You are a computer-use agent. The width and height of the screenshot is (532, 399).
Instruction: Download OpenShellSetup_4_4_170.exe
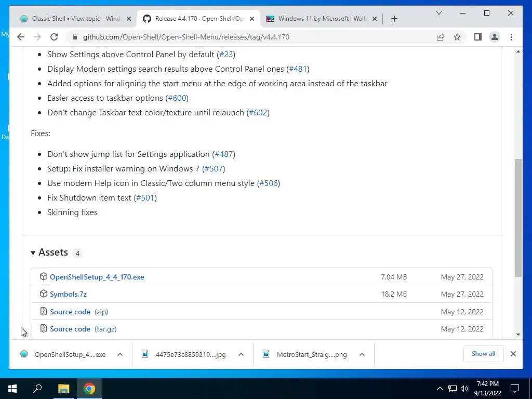tap(97, 277)
